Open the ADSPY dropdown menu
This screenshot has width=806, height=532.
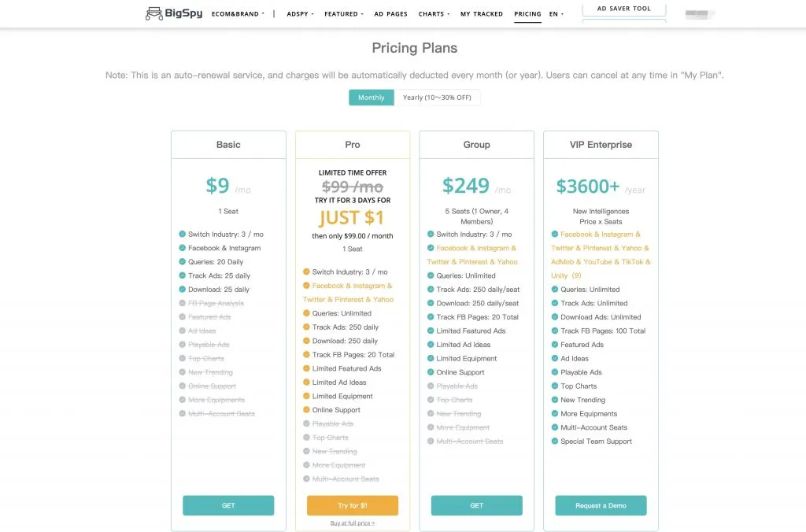[x=298, y=13]
